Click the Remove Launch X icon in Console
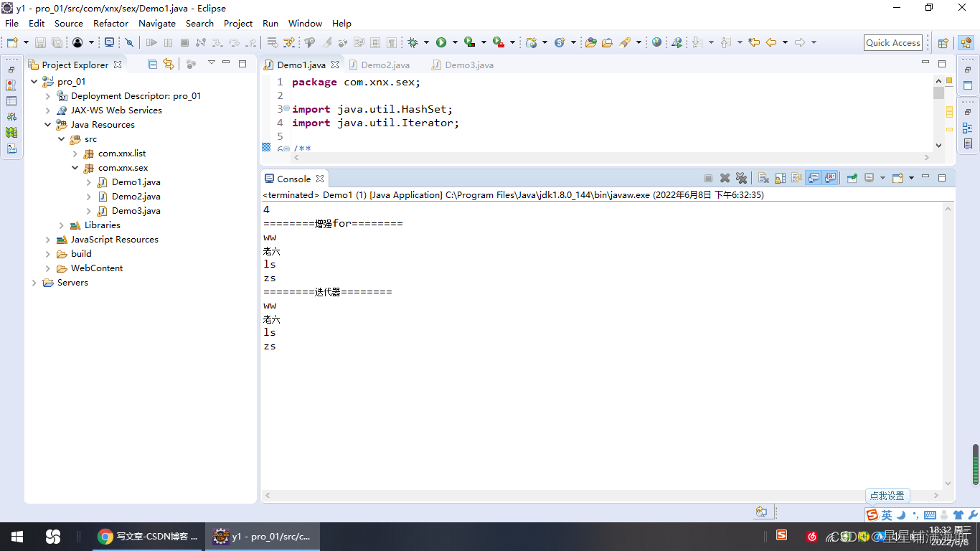Image resolution: width=980 pixels, height=551 pixels. coord(725,178)
